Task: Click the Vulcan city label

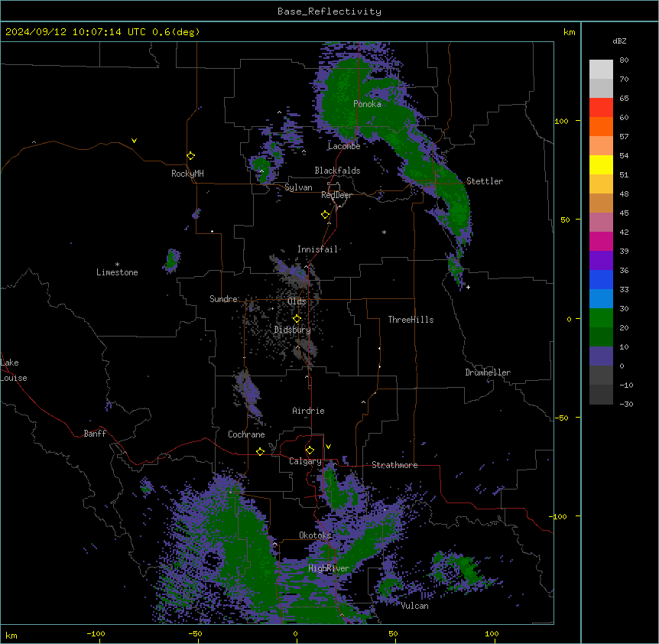Action: click(415, 606)
